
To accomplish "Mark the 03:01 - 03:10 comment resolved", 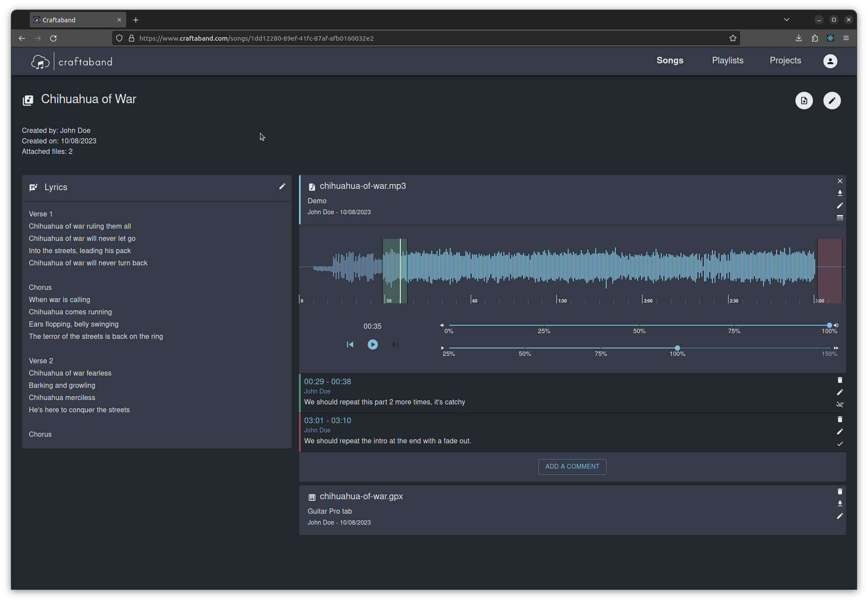I will 840,444.
